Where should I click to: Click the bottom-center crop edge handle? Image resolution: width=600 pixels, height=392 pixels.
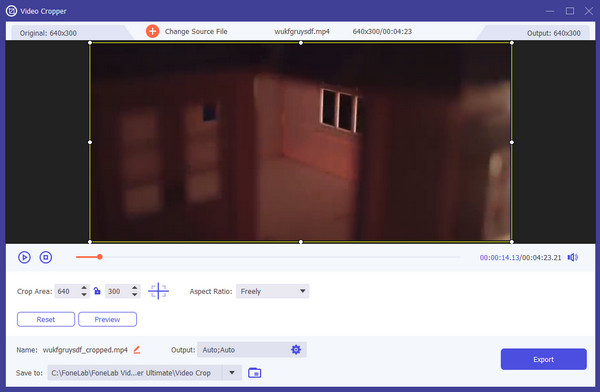click(x=301, y=242)
